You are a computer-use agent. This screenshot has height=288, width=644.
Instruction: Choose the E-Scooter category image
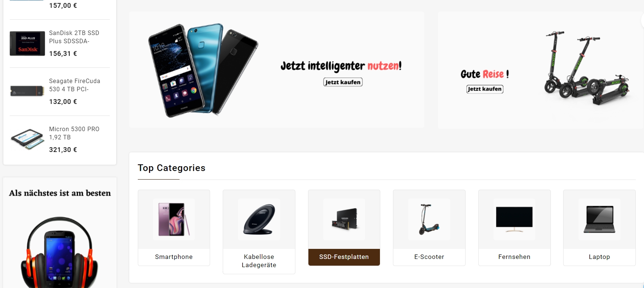[429, 219]
